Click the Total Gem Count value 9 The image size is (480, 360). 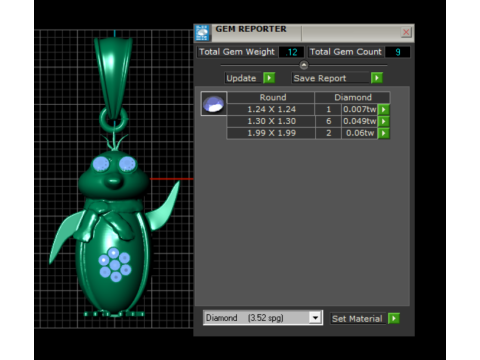pyautogui.click(x=398, y=52)
